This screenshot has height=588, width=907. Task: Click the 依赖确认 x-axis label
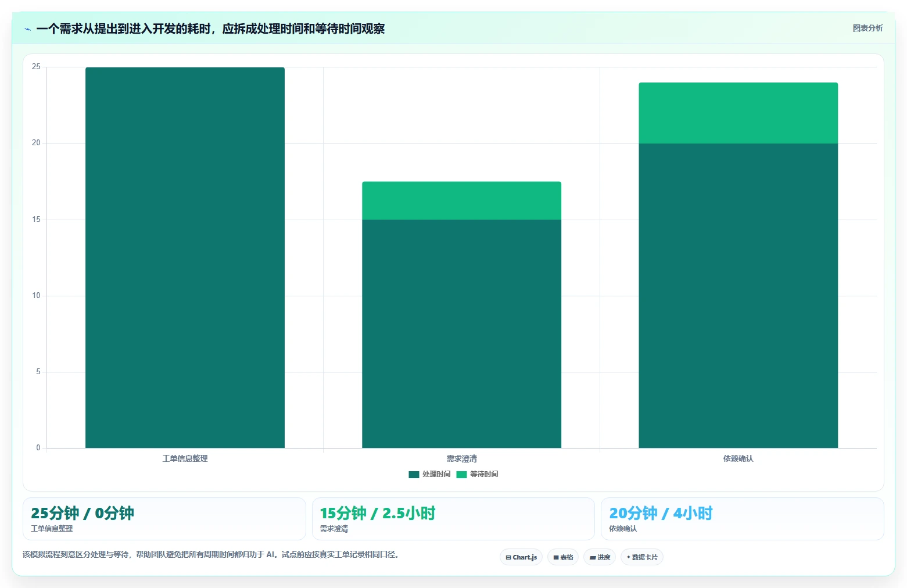click(738, 458)
